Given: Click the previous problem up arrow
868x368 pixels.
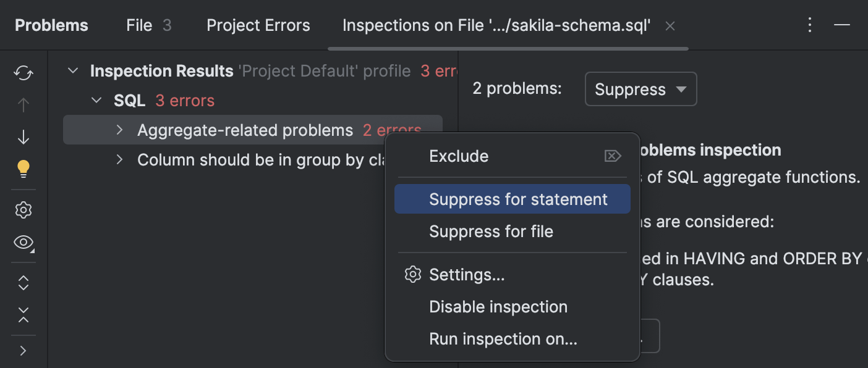Looking at the screenshot, I should 23,104.
